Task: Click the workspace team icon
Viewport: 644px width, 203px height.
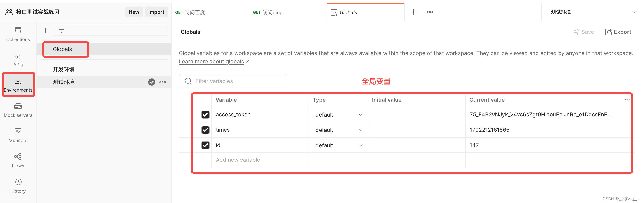Action: tap(9, 12)
